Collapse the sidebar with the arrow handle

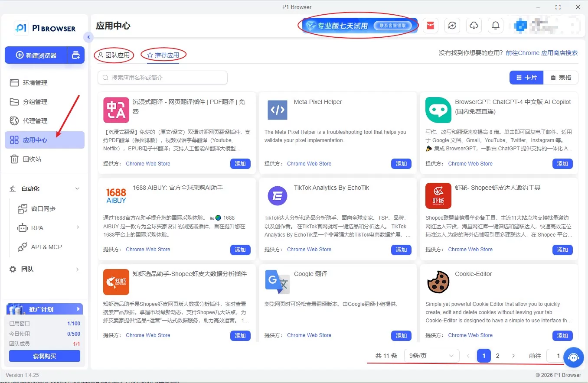tap(88, 37)
